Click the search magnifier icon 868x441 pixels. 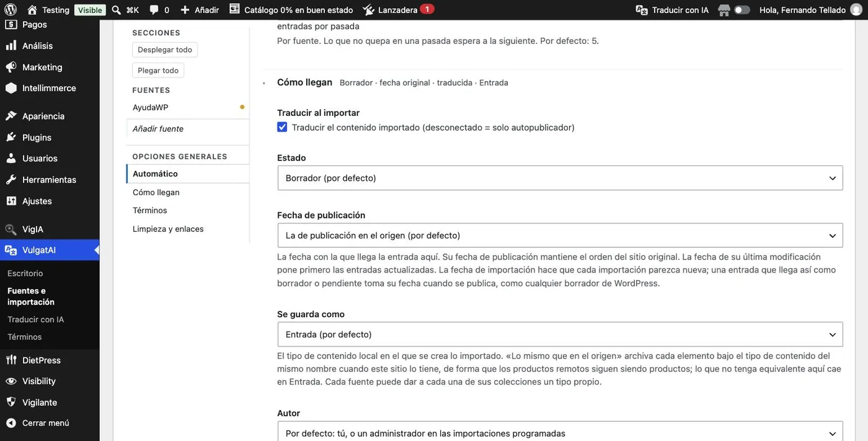(x=116, y=10)
